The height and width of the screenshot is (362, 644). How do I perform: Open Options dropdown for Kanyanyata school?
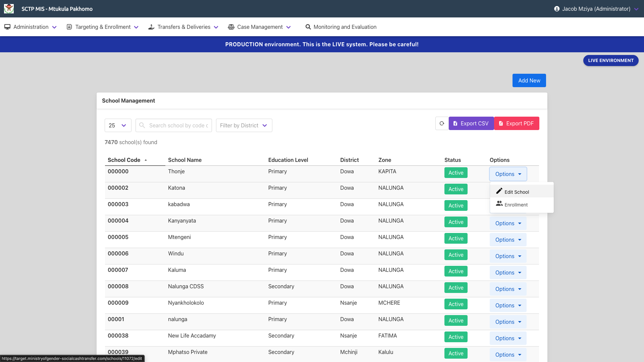pos(508,223)
